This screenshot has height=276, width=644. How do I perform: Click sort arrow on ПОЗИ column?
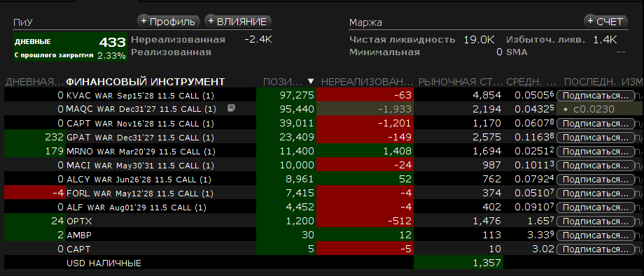[x=311, y=81]
